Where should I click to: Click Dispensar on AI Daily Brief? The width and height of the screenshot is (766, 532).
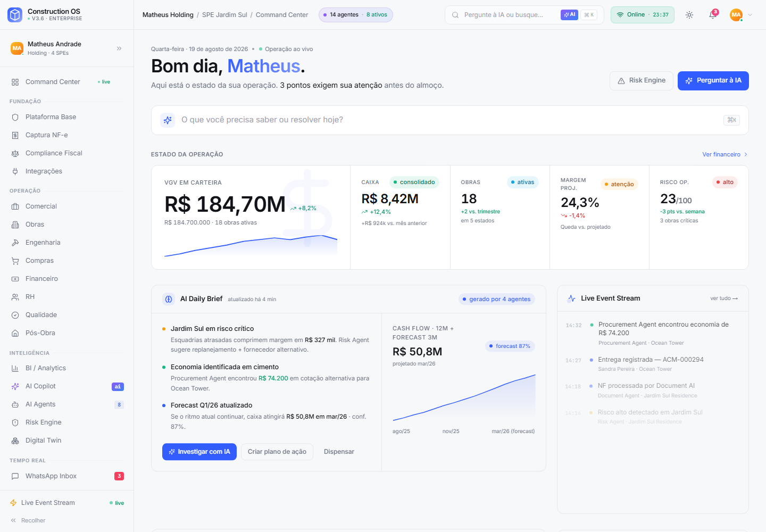339,452
